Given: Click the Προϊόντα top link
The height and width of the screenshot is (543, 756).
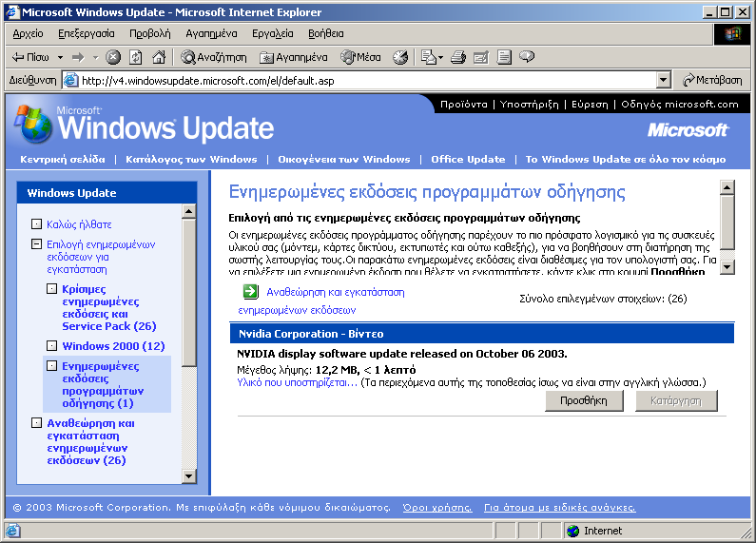Looking at the screenshot, I should click(464, 105).
